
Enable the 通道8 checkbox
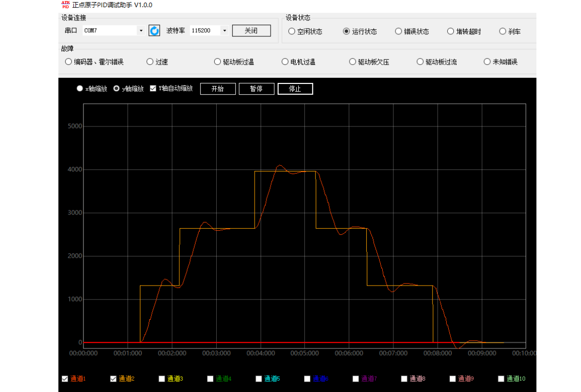[x=404, y=379]
